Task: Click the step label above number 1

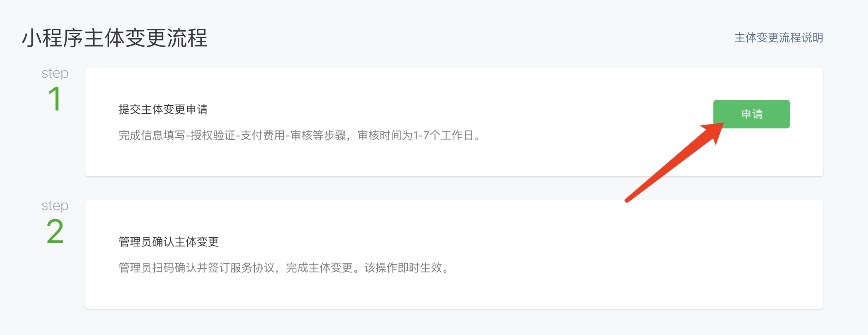Action: click(x=55, y=74)
